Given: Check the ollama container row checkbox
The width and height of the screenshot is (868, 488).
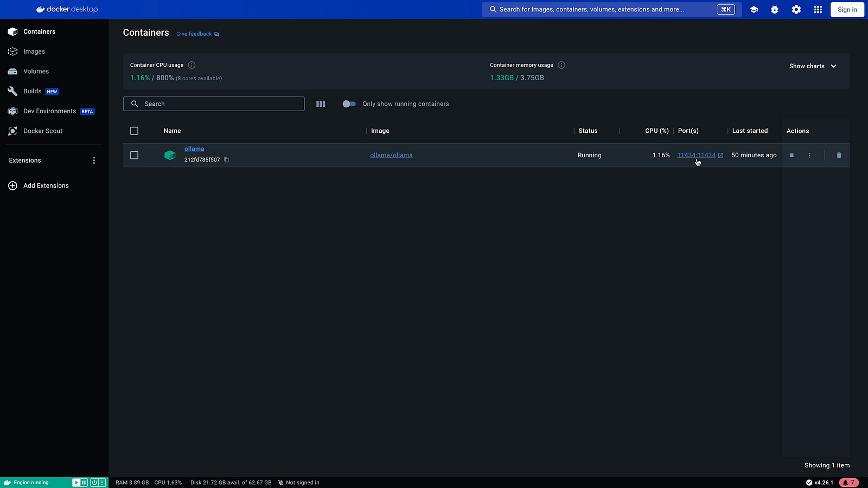Looking at the screenshot, I should click(135, 156).
